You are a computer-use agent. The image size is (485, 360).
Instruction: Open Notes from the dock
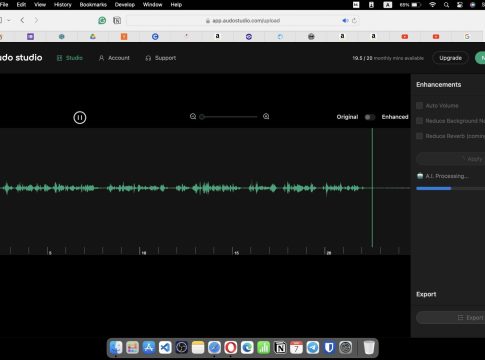pyautogui.click(x=198, y=348)
